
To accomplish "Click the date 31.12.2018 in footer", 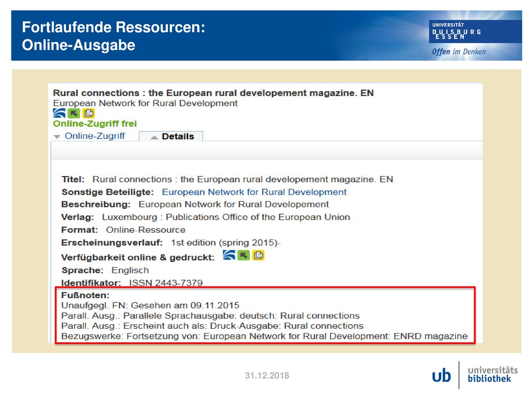I will coord(267,376).
